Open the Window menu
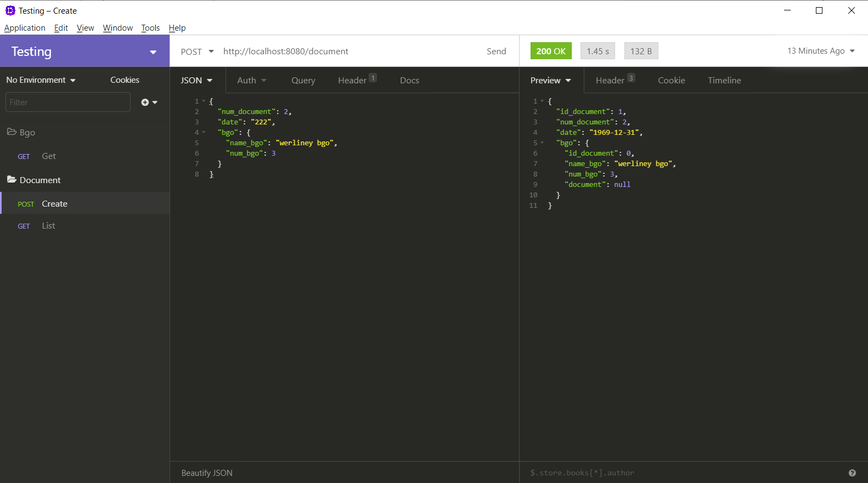868x483 pixels. point(117,28)
